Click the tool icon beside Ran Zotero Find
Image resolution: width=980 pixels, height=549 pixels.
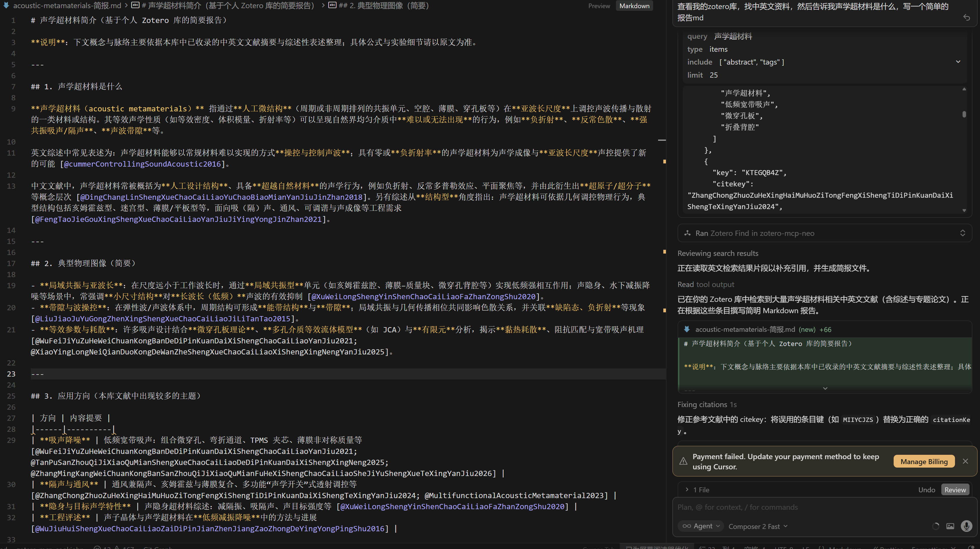(x=687, y=233)
